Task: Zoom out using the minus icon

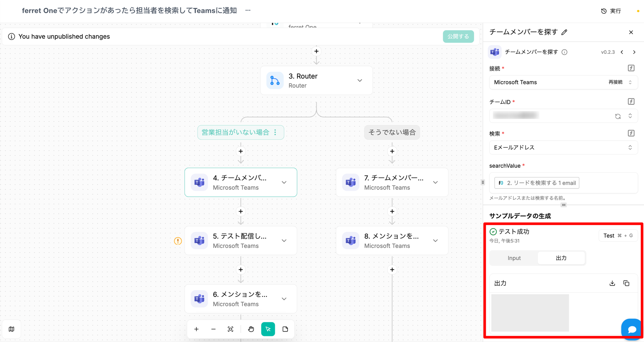Action: (214, 329)
